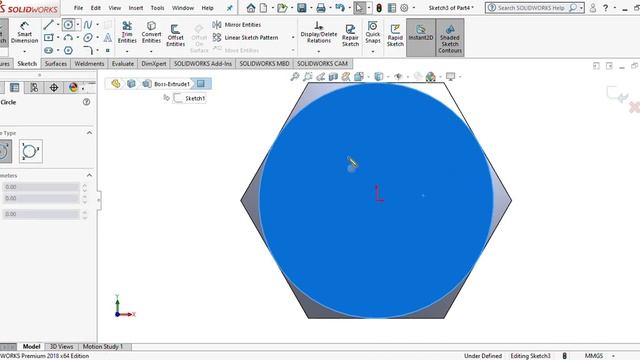
Task: Click the Home icon in the title bar
Action: pyautogui.click(x=251, y=8)
